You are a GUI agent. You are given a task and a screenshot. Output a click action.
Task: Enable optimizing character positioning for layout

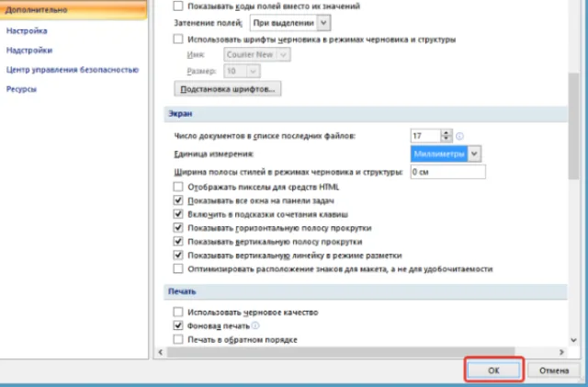(x=178, y=268)
